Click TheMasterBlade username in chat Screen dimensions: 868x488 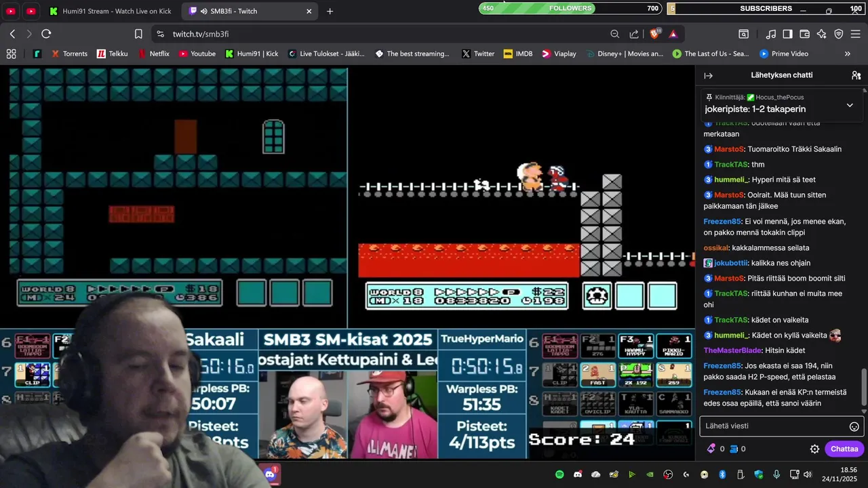point(732,350)
